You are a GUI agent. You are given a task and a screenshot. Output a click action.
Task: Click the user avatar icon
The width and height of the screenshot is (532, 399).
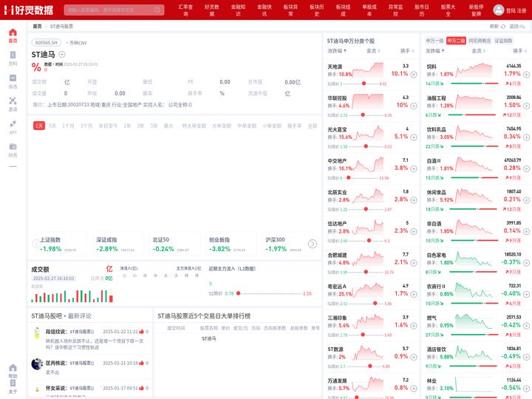coord(499,10)
